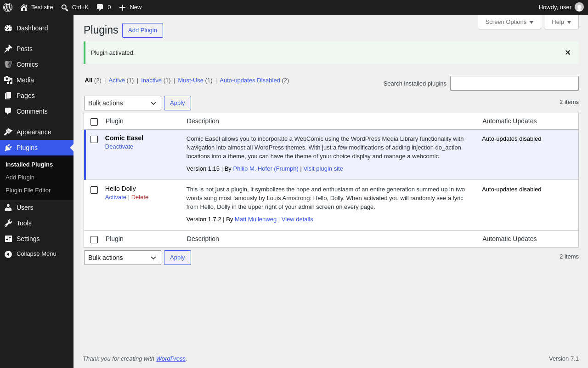Click the New plus icon in the admin bar
Viewport: 588px width, 368px height.
122,7
